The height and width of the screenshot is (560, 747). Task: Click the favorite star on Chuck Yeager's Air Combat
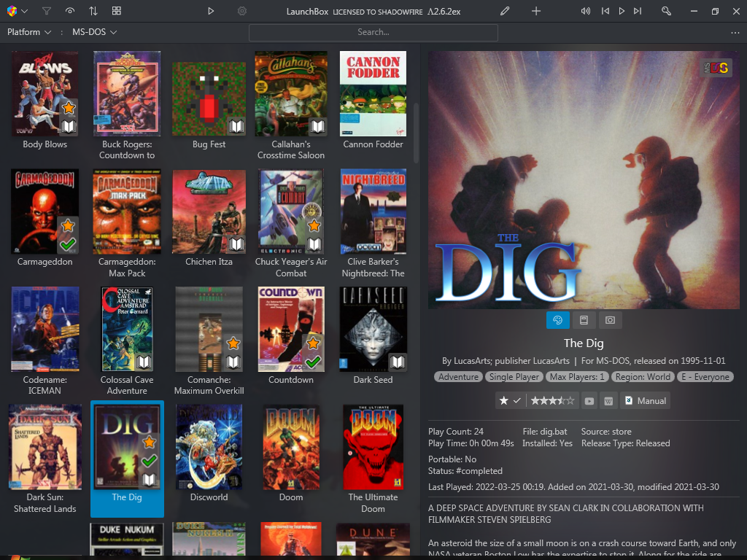pyautogui.click(x=314, y=225)
